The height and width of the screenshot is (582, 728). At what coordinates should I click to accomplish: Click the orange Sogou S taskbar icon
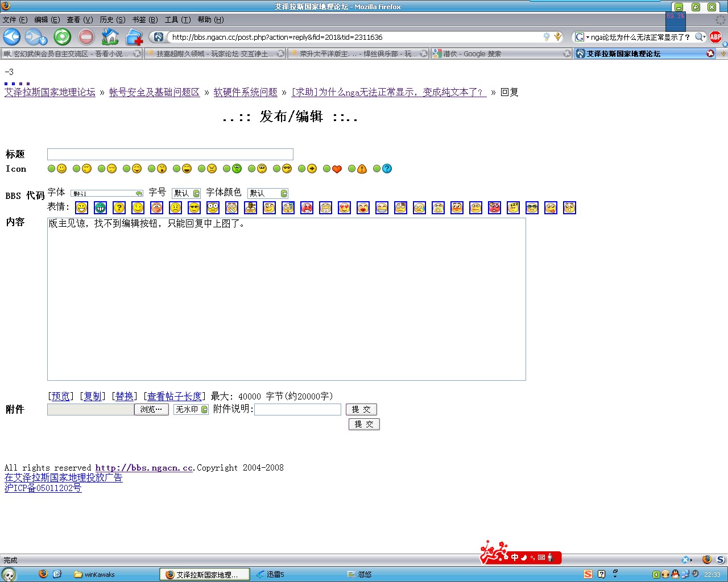pos(588,574)
